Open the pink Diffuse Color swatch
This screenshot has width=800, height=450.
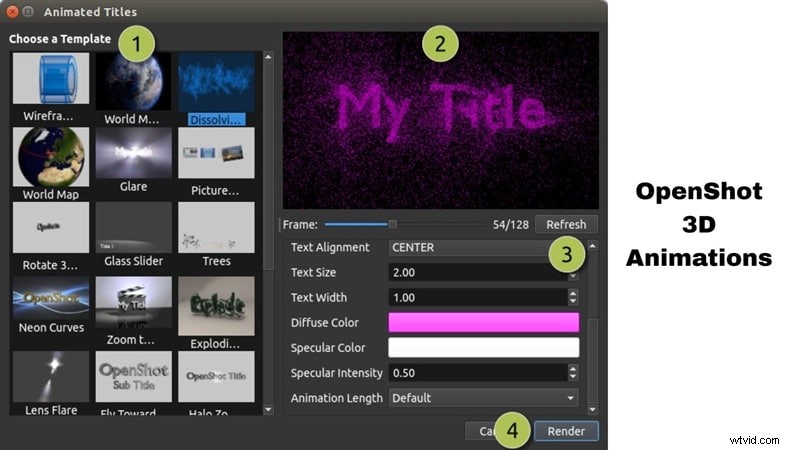point(483,322)
